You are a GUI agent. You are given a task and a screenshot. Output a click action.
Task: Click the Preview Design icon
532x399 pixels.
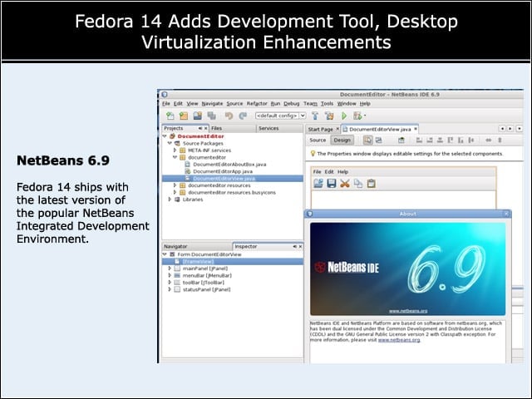(401, 140)
